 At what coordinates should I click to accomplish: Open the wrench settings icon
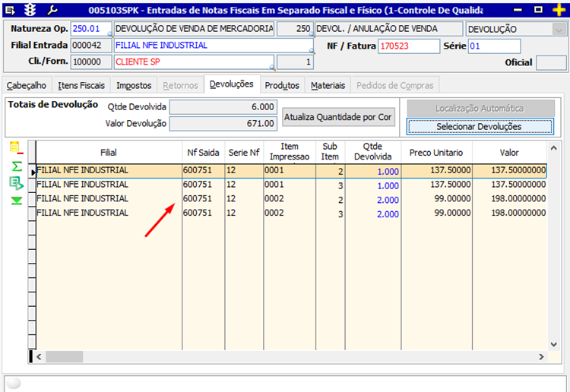tap(52, 9)
